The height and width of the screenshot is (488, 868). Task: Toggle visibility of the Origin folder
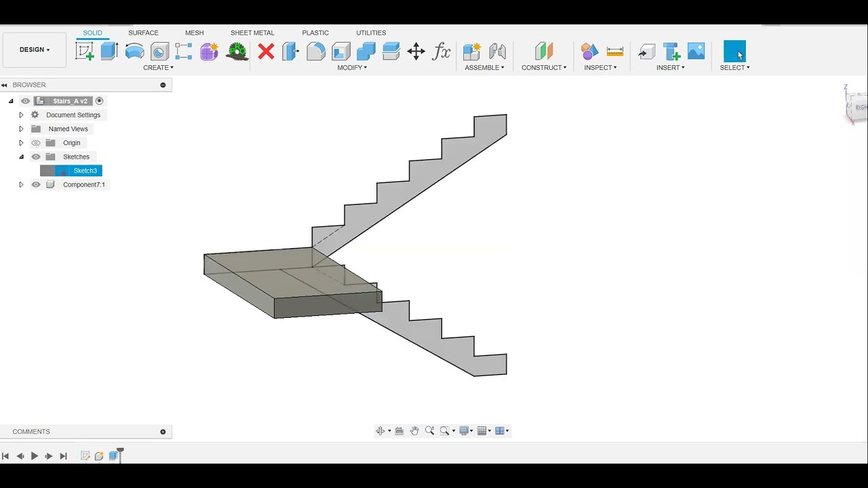36,143
